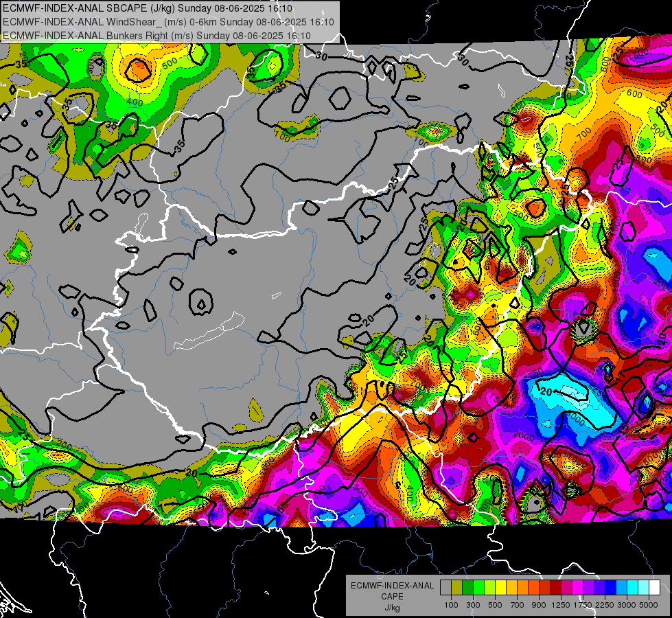Click the 1750 legend tick value

583,605
